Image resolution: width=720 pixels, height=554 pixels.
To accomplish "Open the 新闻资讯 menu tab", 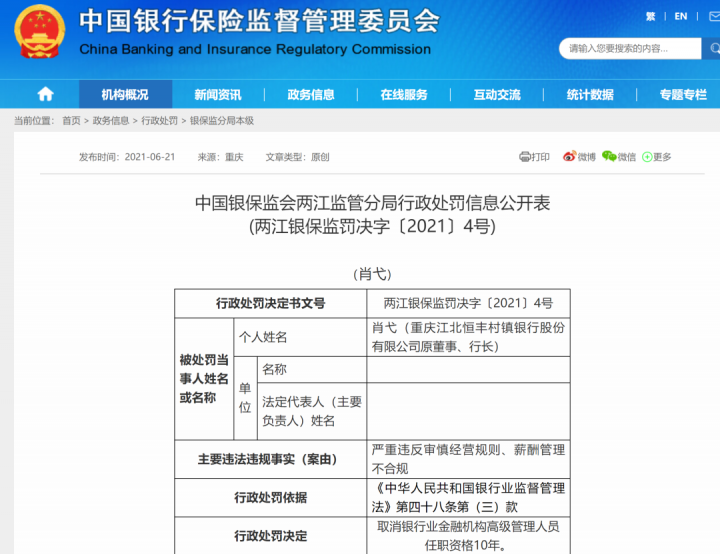I will click(218, 95).
